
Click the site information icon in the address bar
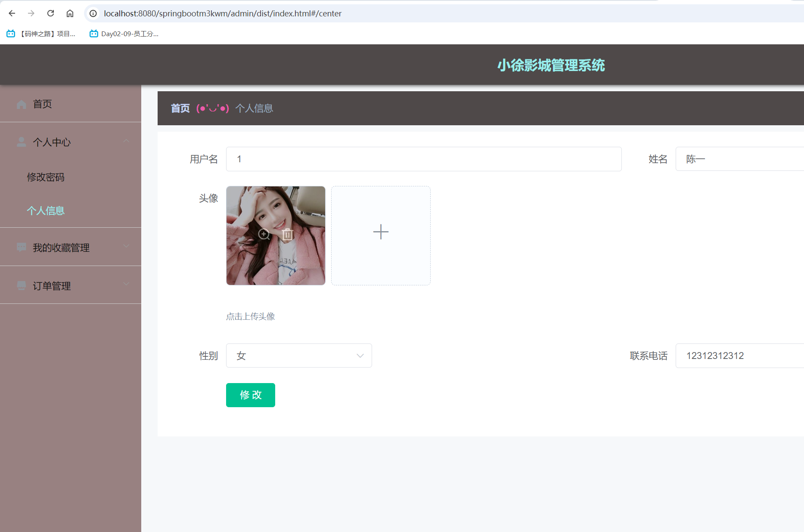pos(93,13)
